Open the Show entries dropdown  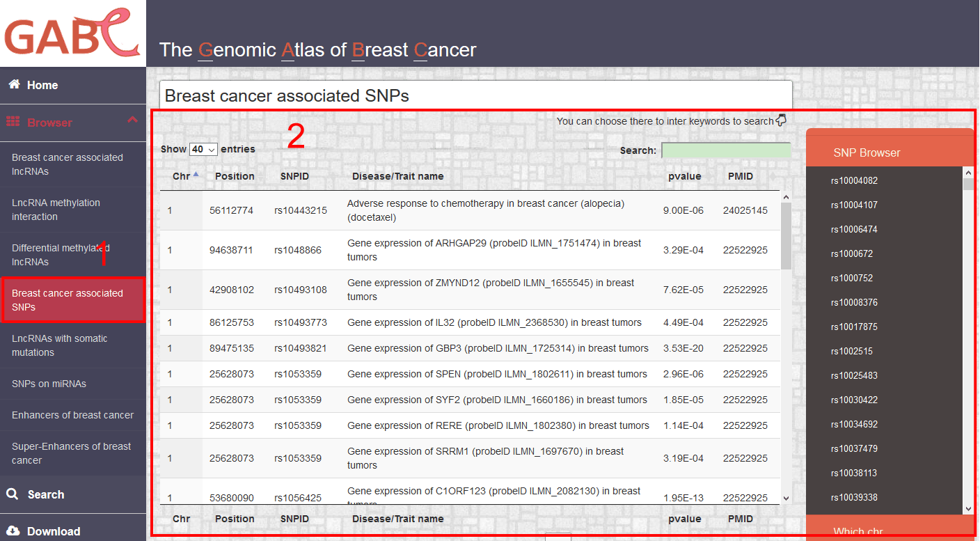click(204, 149)
